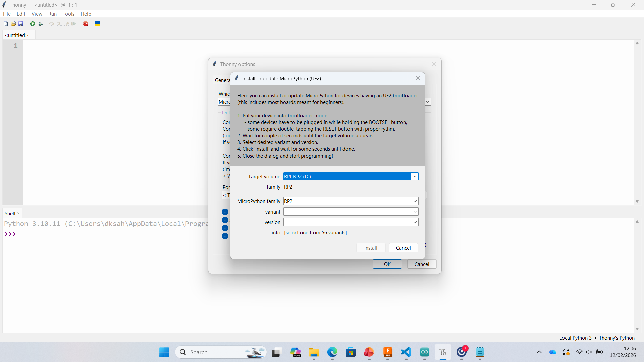Toggle the second checkbox in Thonny options
Image resolution: width=644 pixels, height=362 pixels.
[x=225, y=220]
